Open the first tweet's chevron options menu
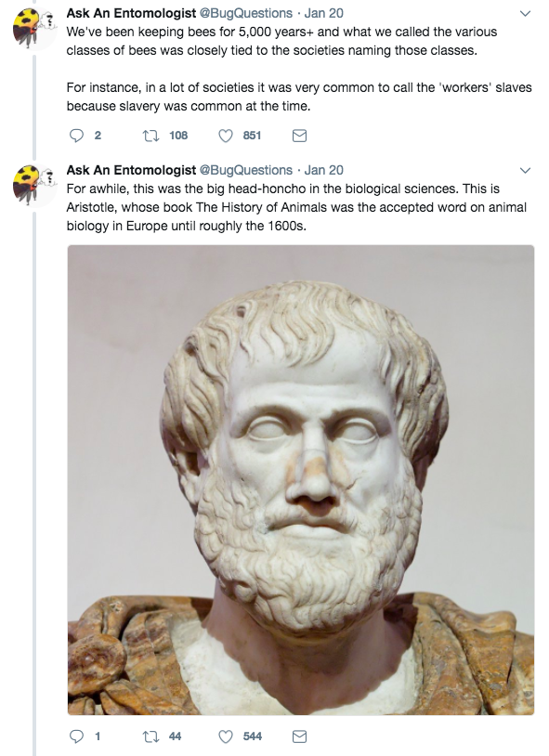 click(526, 14)
